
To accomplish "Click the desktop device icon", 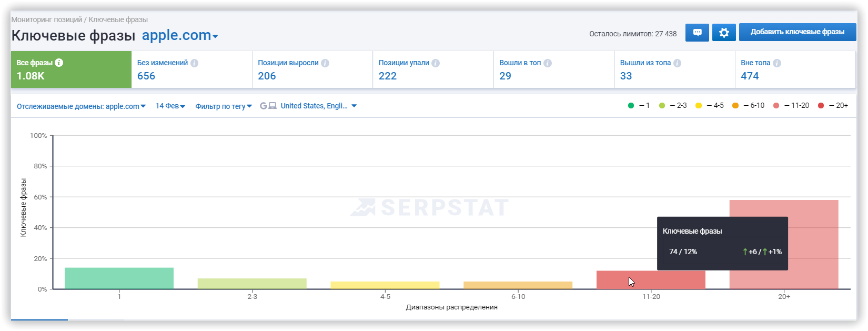I will [x=272, y=106].
